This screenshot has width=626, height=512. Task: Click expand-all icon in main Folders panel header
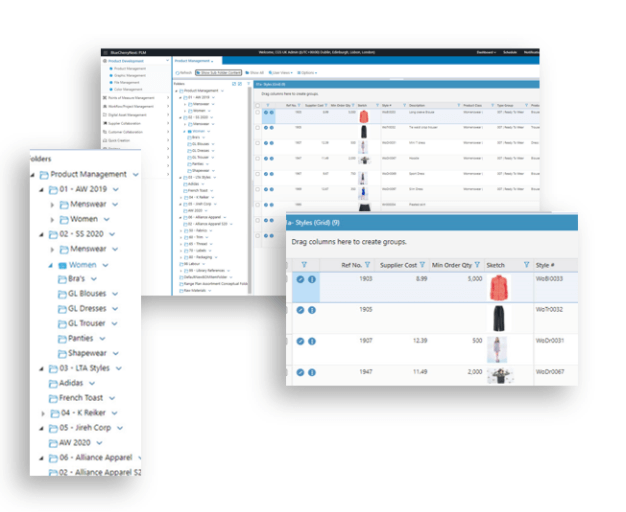[234, 84]
